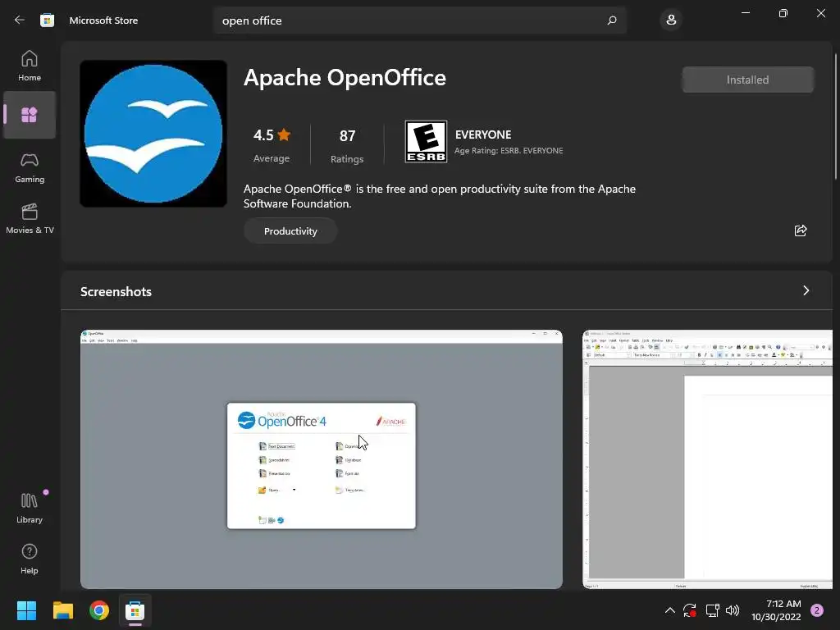Click the Microsoft Store window title
Screen dimensions: 840x630
(x=103, y=21)
